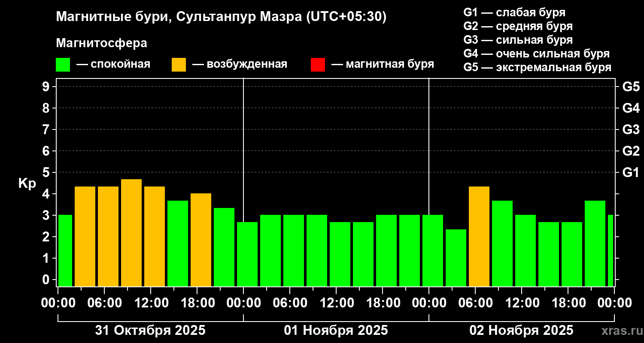Click the green bar flanked by orange bars, 31 October
644x343 pixels.
178,244
